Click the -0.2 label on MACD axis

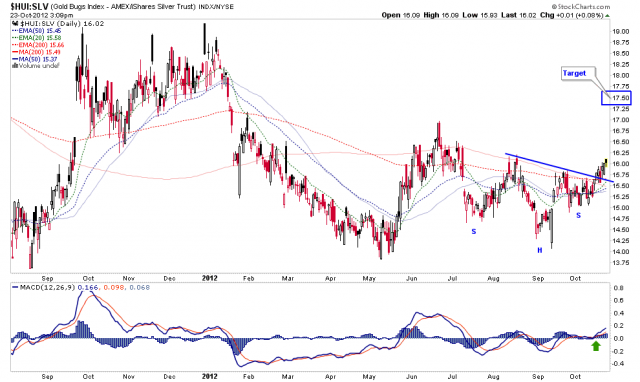618,351
